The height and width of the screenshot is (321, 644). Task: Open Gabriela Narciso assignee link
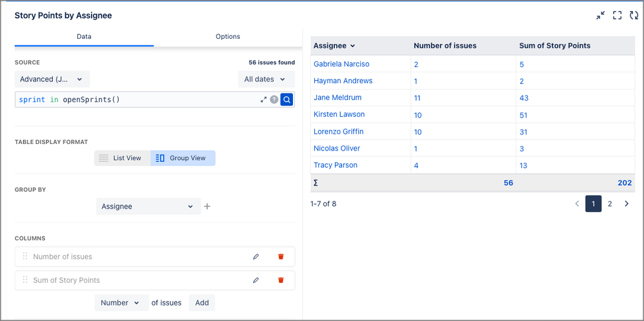coord(341,64)
